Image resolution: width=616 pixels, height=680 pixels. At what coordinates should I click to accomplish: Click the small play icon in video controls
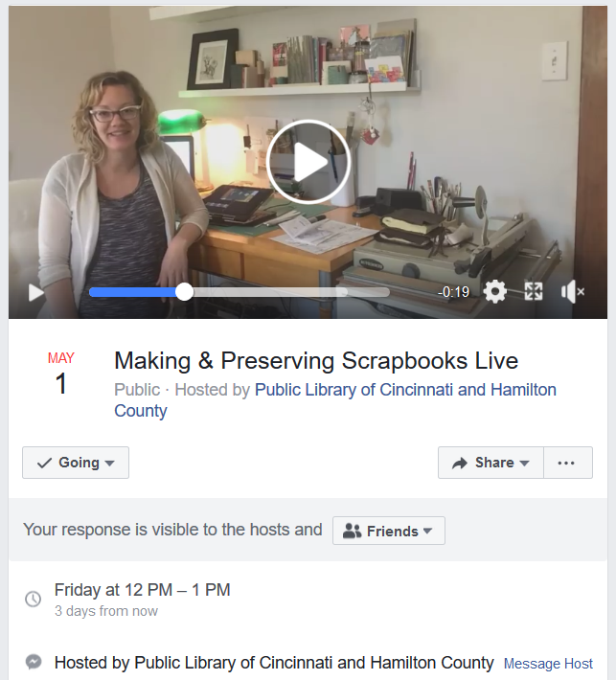tap(36, 292)
